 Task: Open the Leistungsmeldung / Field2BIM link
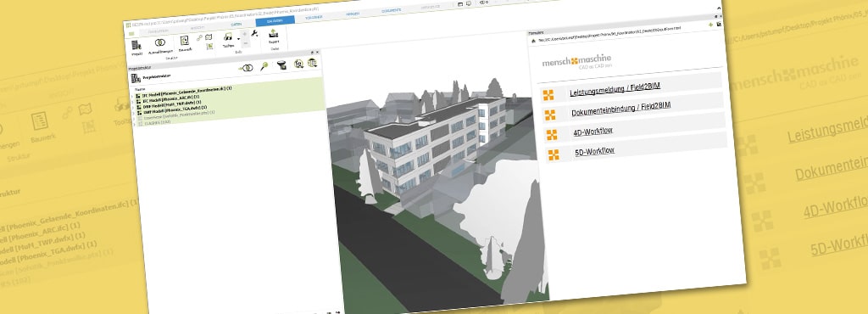(615, 90)
